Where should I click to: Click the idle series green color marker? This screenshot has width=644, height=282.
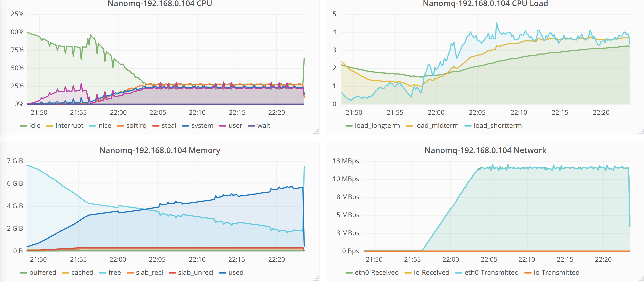click(x=23, y=126)
